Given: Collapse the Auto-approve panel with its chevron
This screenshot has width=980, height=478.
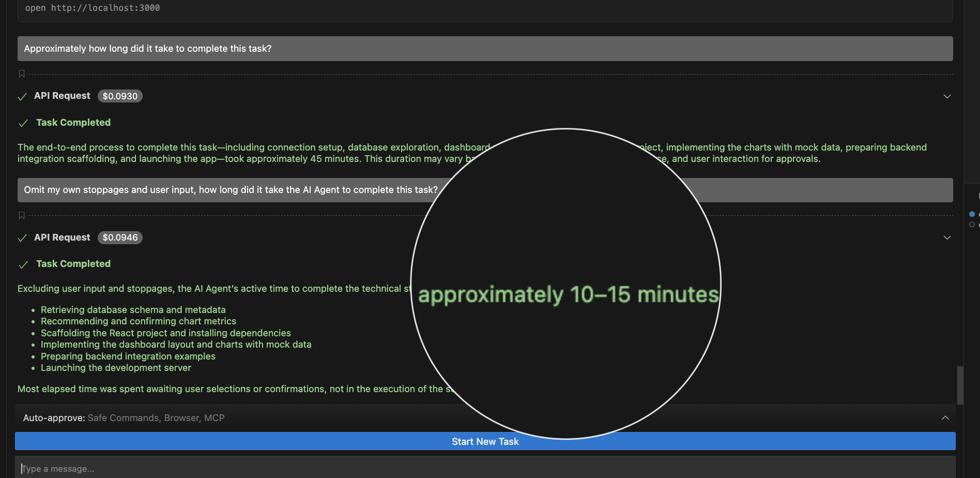Looking at the screenshot, I should pyautogui.click(x=945, y=417).
